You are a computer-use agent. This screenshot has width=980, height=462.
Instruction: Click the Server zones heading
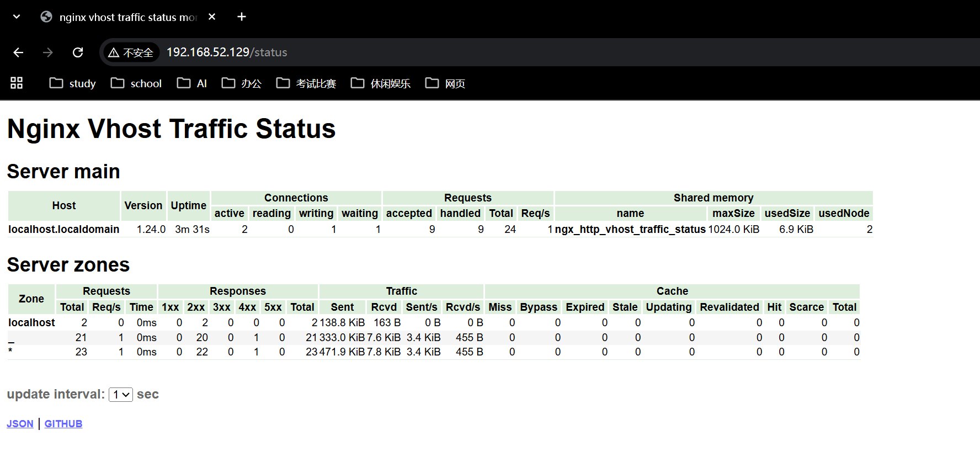pyautogui.click(x=68, y=265)
